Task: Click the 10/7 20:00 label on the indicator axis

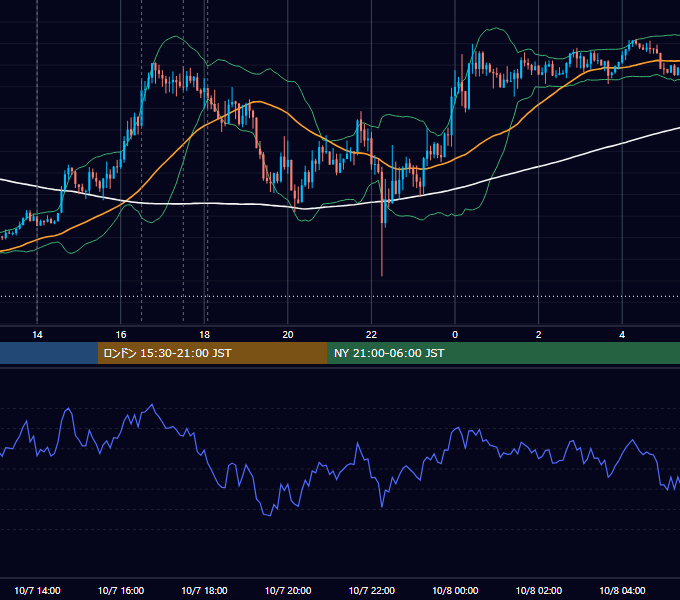Action: (288, 590)
